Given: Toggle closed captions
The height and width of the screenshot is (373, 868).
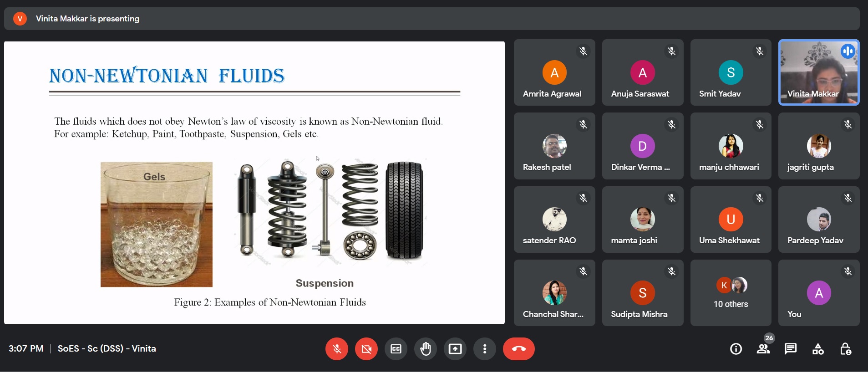Looking at the screenshot, I should click(x=396, y=349).
